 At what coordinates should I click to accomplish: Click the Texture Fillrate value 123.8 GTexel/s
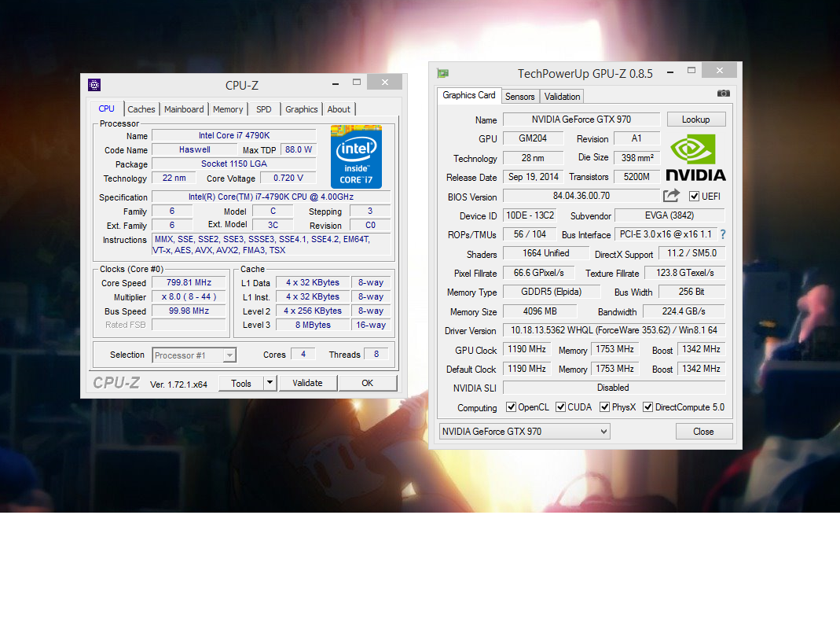pyautogui.click(x=684, y=272)
